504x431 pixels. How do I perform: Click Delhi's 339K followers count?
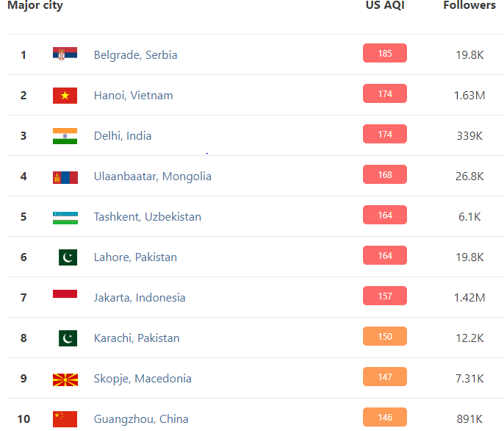[469, 136]
